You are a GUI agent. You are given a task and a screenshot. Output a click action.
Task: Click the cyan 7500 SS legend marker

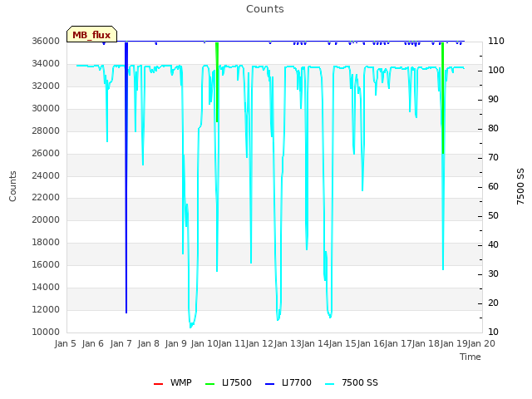(330, 384)
